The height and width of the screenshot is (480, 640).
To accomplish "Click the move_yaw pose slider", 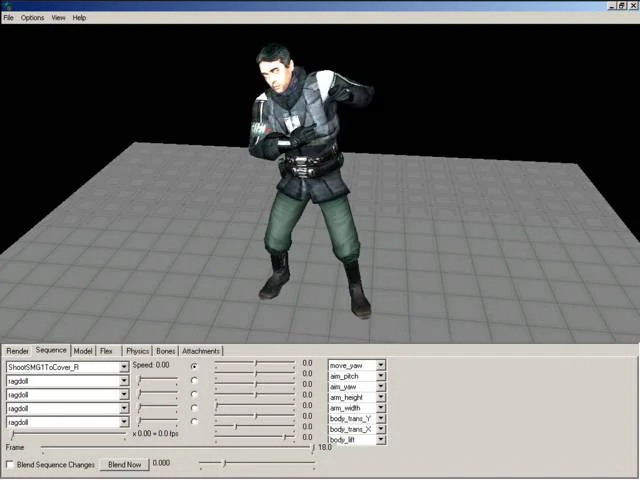I will (255, 363).
